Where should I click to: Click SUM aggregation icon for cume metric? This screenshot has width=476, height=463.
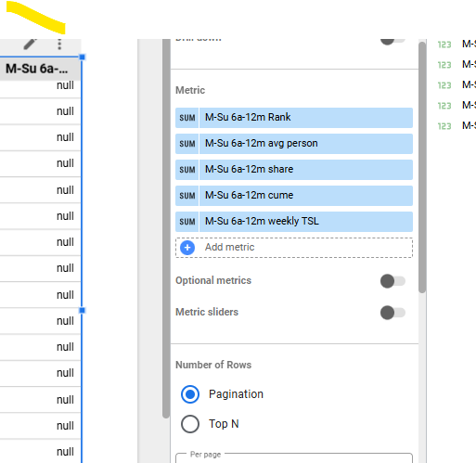pyautogui.click(x=187, y=196)
